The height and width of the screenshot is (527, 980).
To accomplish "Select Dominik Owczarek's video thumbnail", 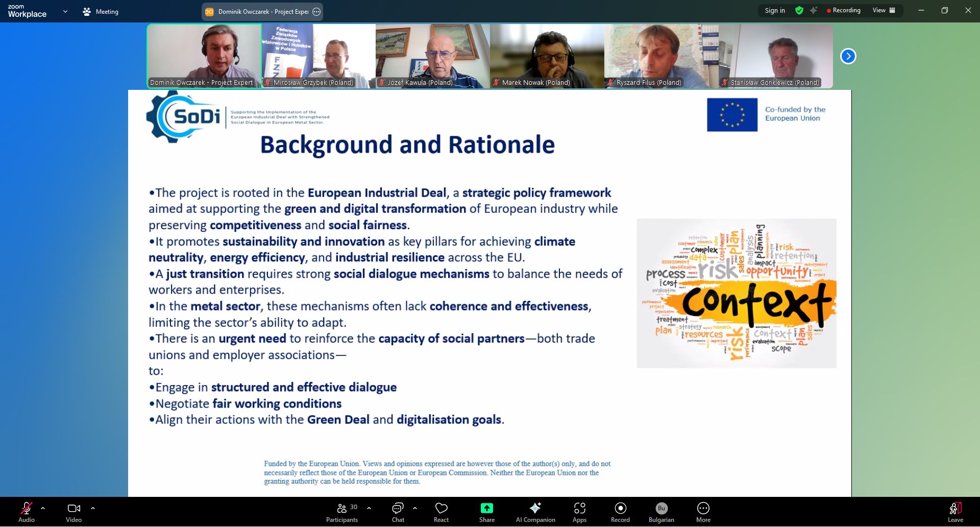I will pos(204,56).
